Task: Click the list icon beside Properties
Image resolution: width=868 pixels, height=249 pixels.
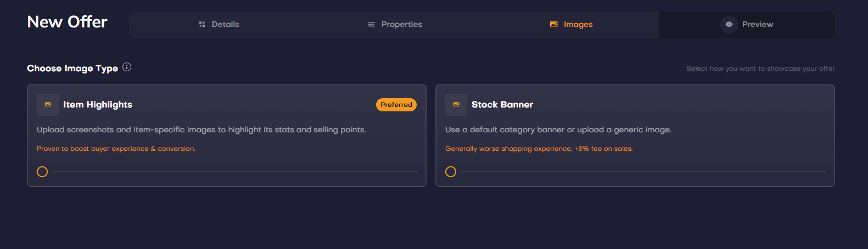Action: coord(371,24)
